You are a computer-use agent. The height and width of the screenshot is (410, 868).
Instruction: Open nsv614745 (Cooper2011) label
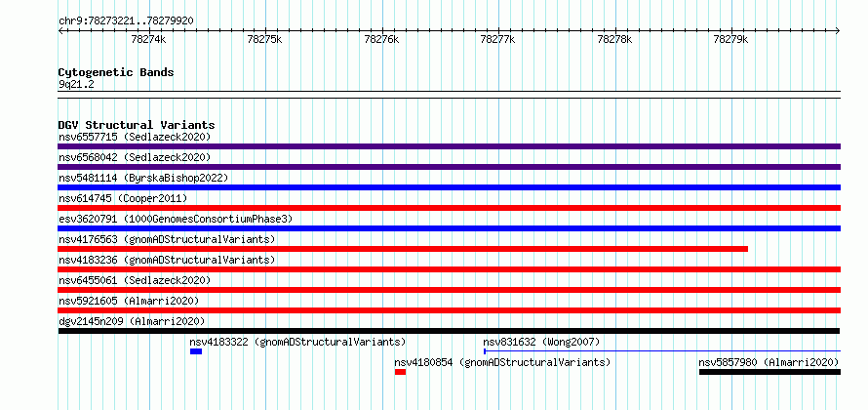coord(123,198)
